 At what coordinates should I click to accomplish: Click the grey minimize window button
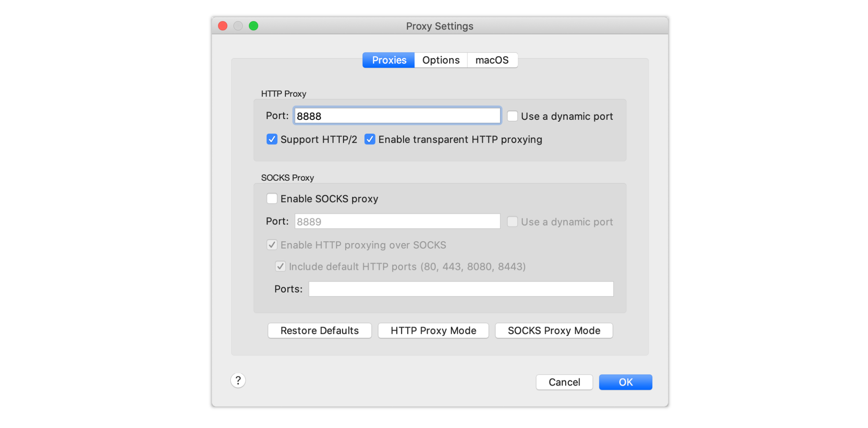pyautogui.click(x=238, y=26)
